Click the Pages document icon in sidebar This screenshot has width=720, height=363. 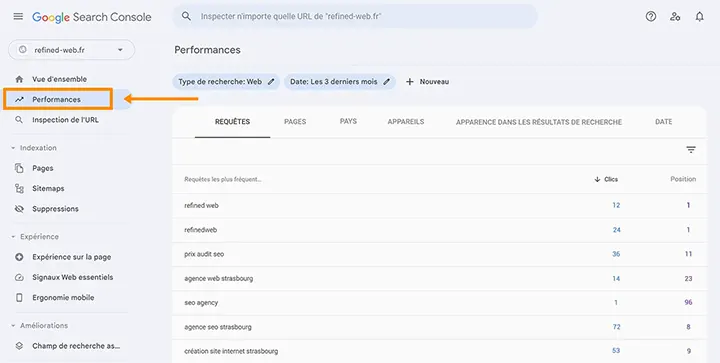tap(19, 168)
